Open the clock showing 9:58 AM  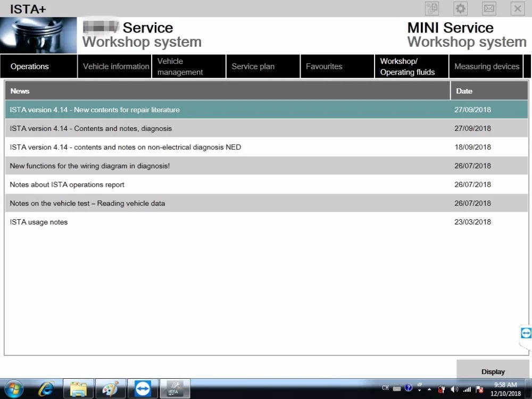tap(505, 389)
